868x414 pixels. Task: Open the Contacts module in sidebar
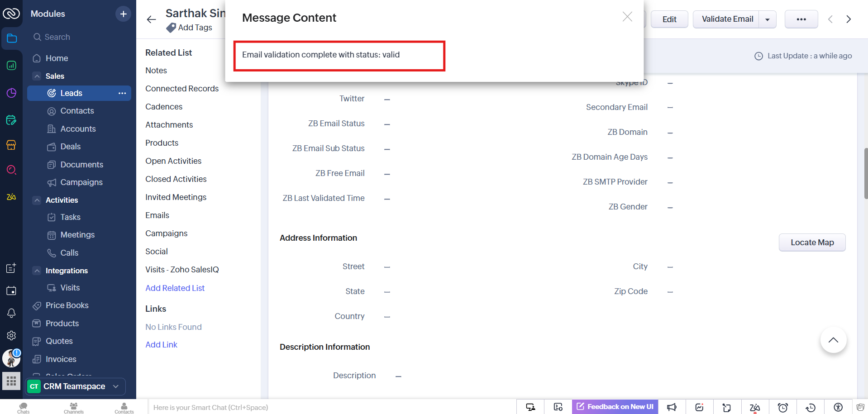(x=77, y=111)
